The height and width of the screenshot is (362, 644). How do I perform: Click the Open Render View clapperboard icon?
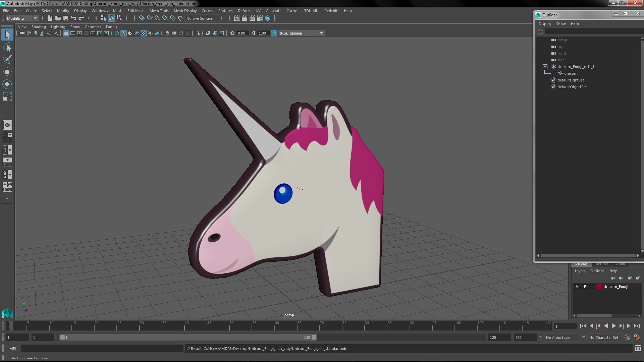coord(236,18)
